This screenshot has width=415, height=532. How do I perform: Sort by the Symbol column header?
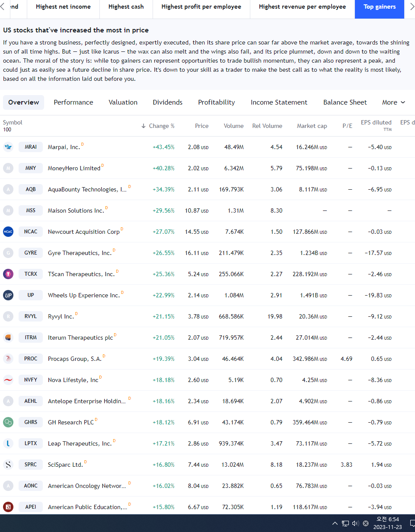[x=13, y=122]
